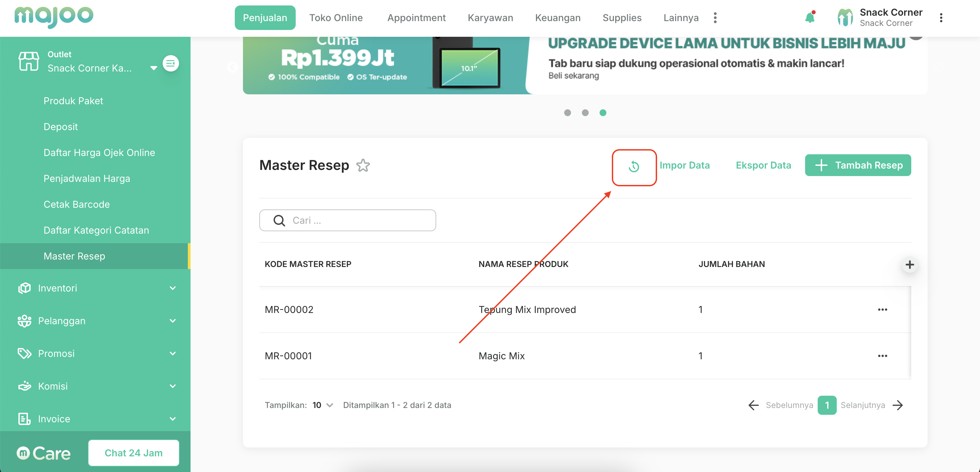Select the first banner carousel dot

[x=567, y=113]
